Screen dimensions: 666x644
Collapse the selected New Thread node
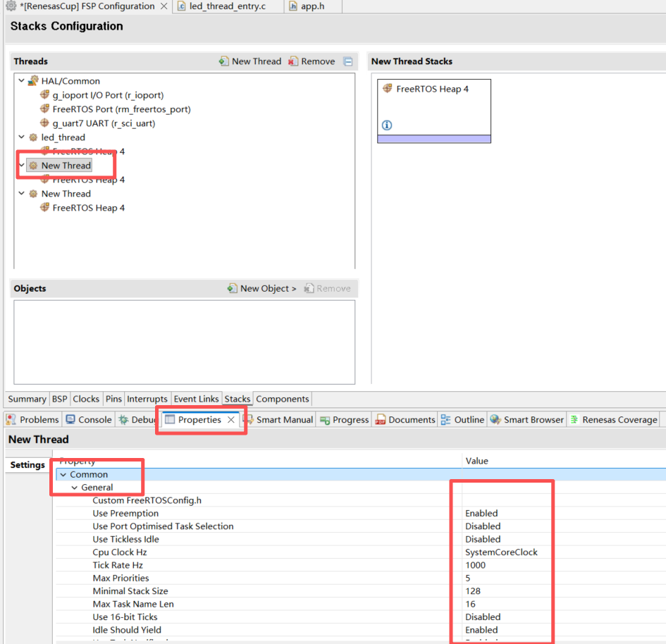click(x=21, y=165)
